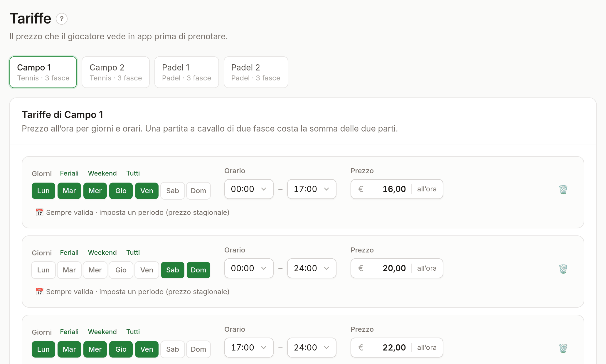606x364 pixels.
Task: Click Tutti preset in the weekend band
Action: point(133,252)
